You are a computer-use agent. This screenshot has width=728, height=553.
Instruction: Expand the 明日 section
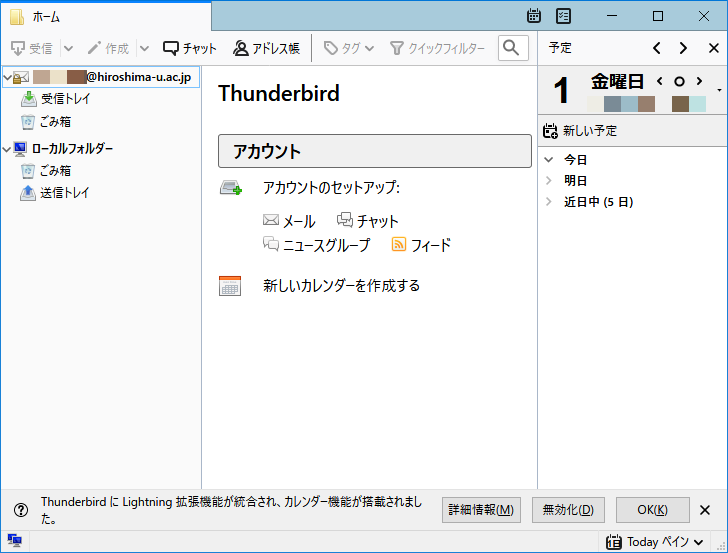tap(549, 181)
